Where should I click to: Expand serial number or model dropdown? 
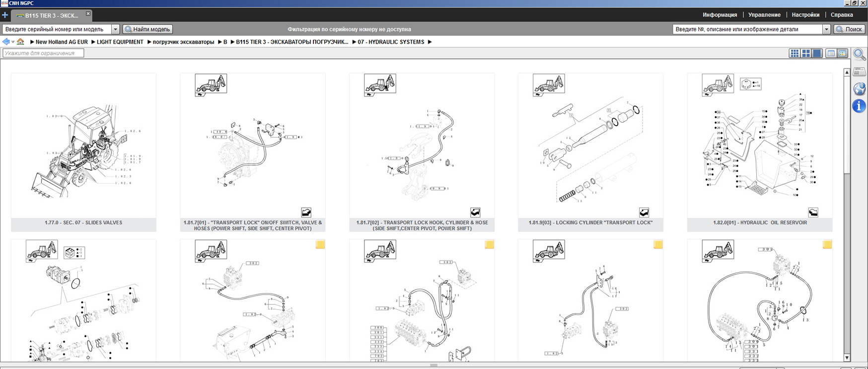pos(115,29)
